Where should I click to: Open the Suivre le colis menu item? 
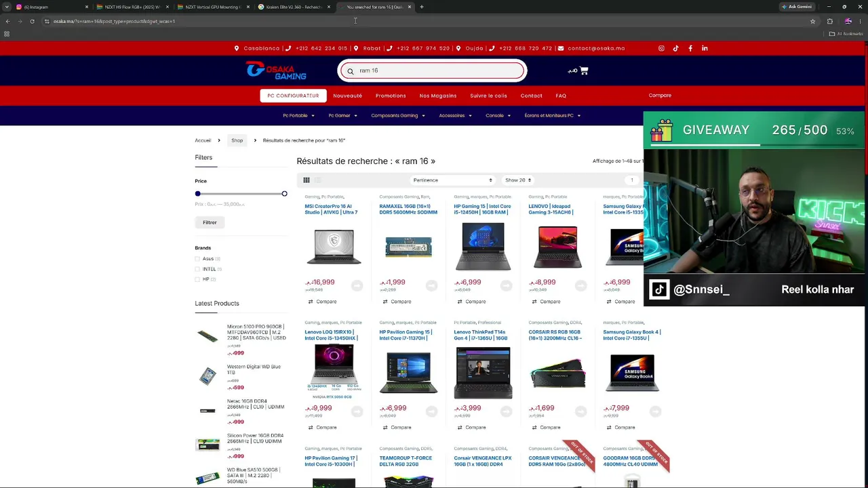pyautogui.click(x=488, y=96)
